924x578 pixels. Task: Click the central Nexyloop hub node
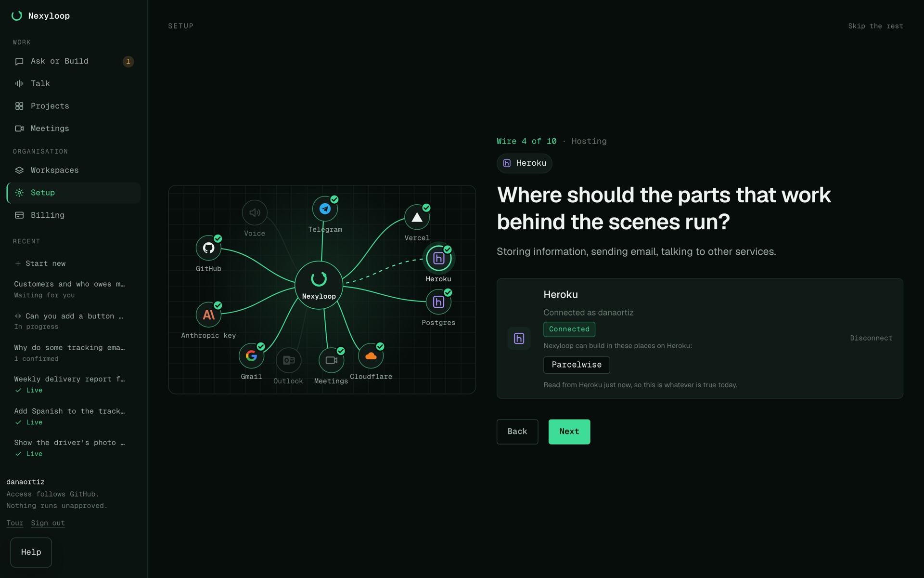click(x=319, y=285)
